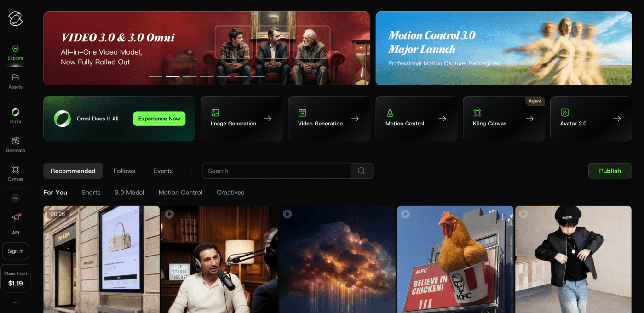Click the search magnifier icon
The height and width of the screenshot is (313, 644).
coord(362,171)
